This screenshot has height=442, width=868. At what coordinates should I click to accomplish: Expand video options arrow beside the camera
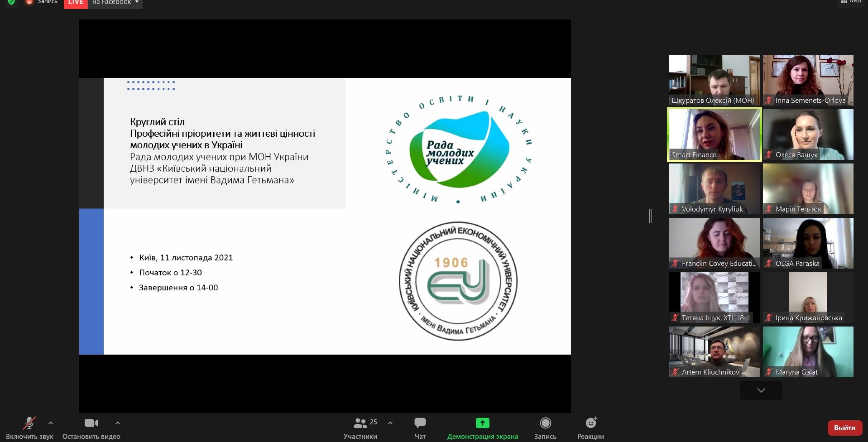(x=118, y=423)
